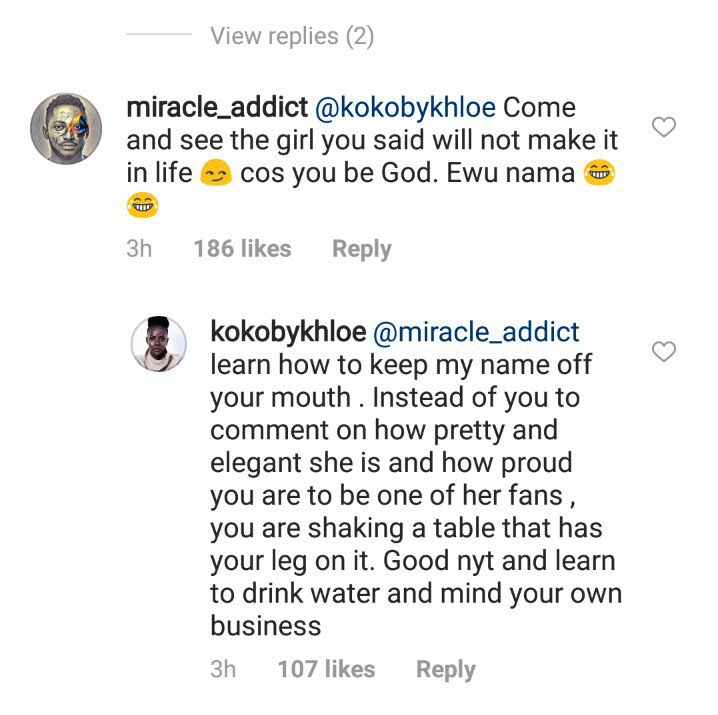The height and width of the screenshot is (715, 718).
Task: Show who gave the 186 likes
Action: pos(242,249)
